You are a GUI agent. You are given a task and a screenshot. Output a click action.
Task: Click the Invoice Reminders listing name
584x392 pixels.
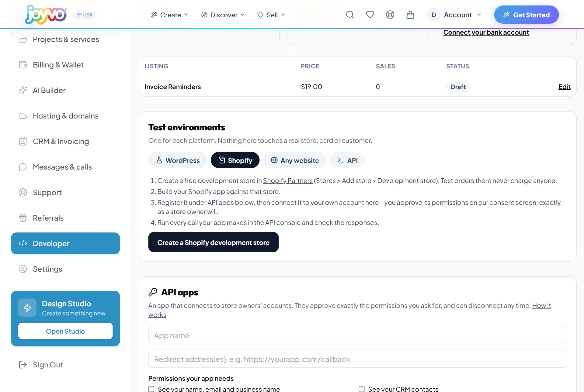click(x=173, y=87)
